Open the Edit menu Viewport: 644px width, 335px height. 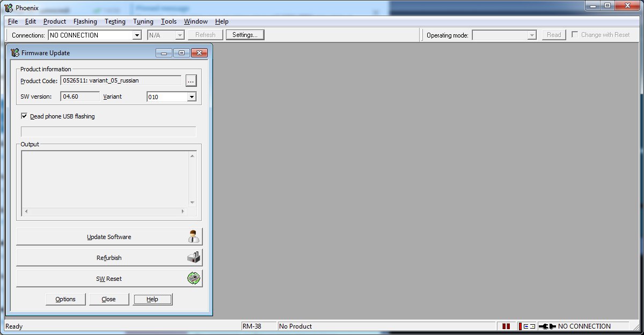pos(31,21)
